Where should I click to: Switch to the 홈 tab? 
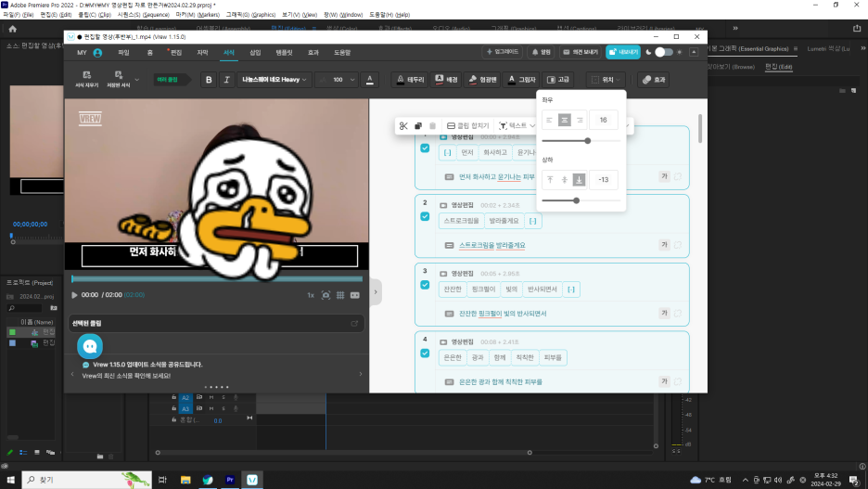click(150, 53)
